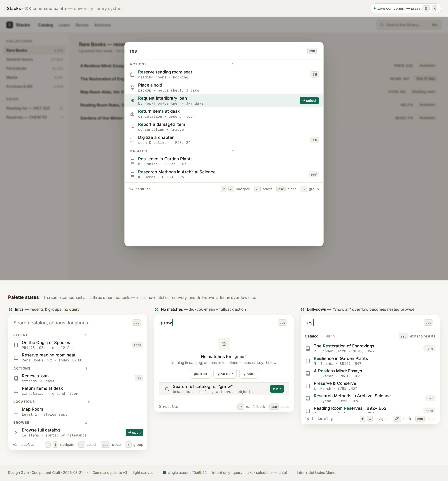Click the pin icon beside Place a hold
The image size is (448, 481).
132,88
